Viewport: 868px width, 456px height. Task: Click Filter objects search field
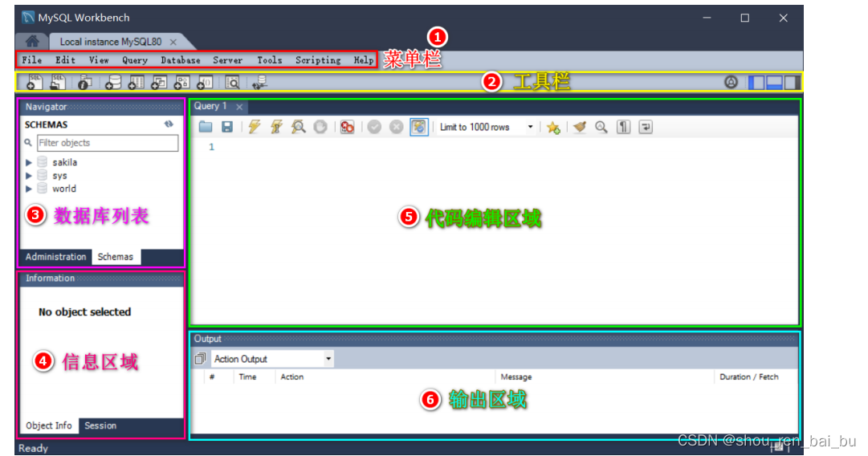(108, 143)
